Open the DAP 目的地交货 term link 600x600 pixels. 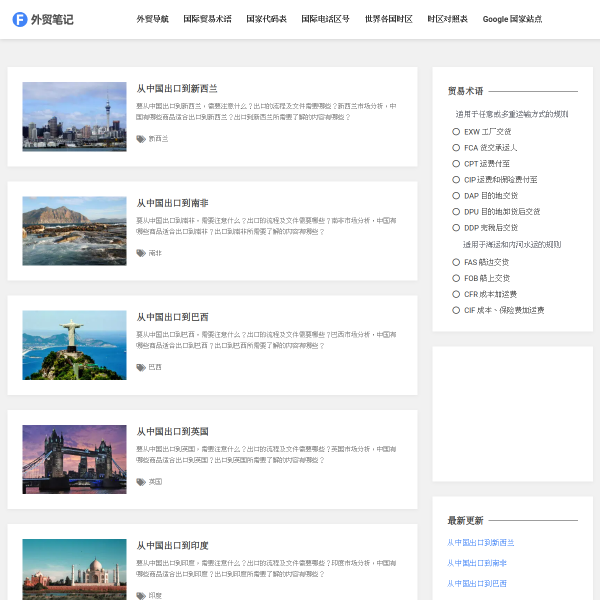point(491,196)
